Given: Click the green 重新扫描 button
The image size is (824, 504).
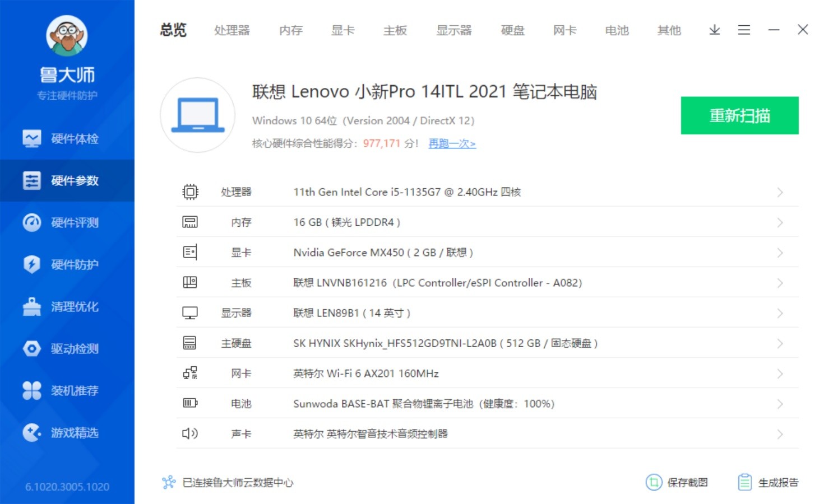Looking at the screenshot, I should point(740,115).
